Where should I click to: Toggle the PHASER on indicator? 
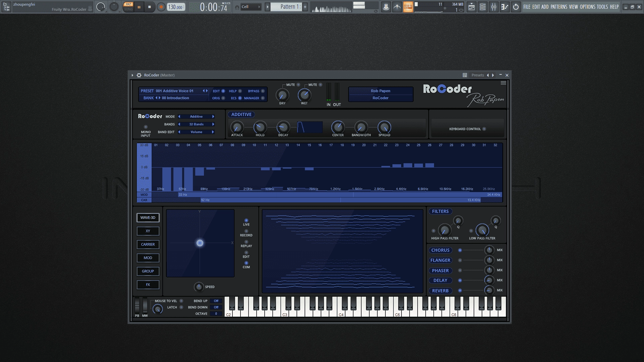460,270
